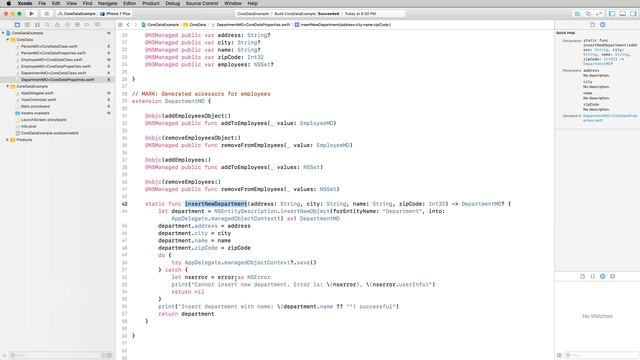Image resolution: width=640 pixels, height=360 pixels.
Task: Open CoreDataExample jump bar project segment
Action: pyautogui.click(x=160, y=25)
